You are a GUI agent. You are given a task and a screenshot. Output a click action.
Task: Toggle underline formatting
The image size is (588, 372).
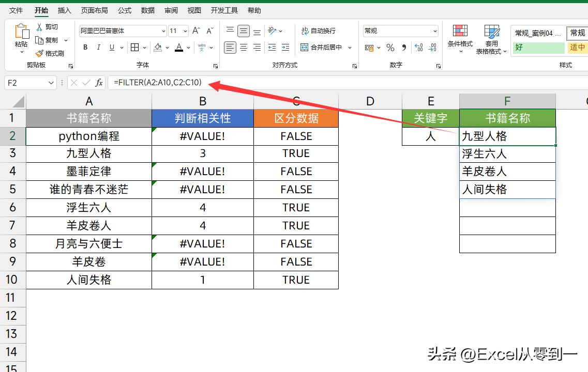click(x=111, y=47)
